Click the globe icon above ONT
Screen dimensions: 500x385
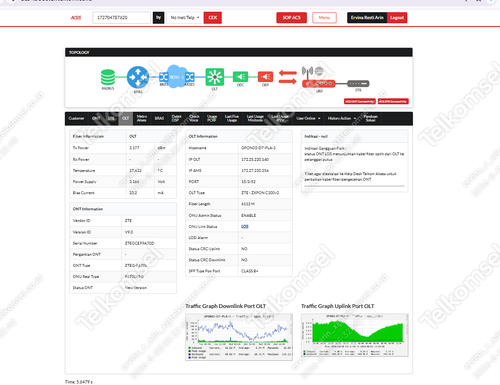(319, 71)
